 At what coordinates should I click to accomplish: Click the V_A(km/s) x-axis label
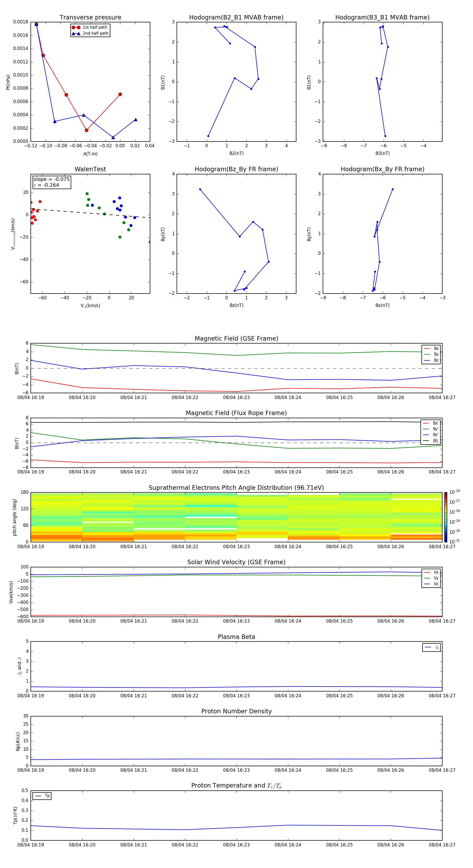click(90, 306)
